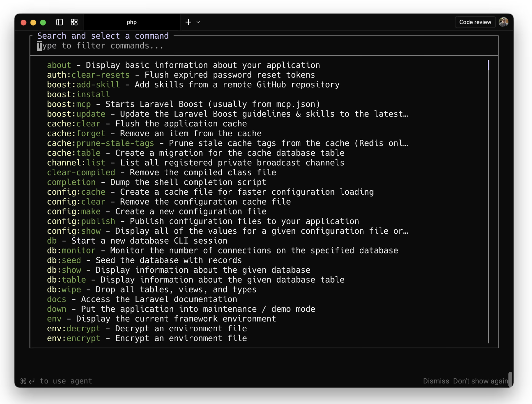Screen dimensions: 532x404
Task: Toggle the sidebar panel icon
Action: 60,22
